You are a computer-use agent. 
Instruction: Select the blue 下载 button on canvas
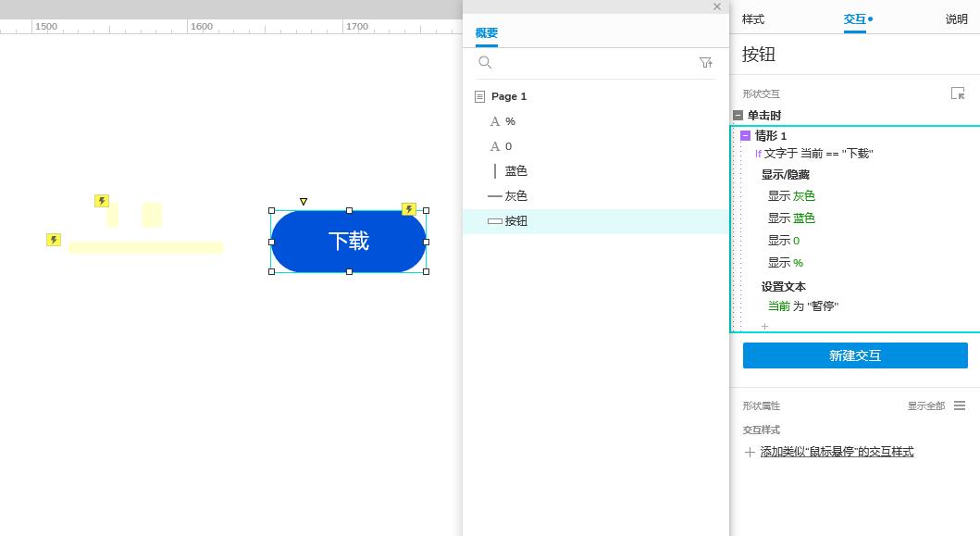point(349,242)
